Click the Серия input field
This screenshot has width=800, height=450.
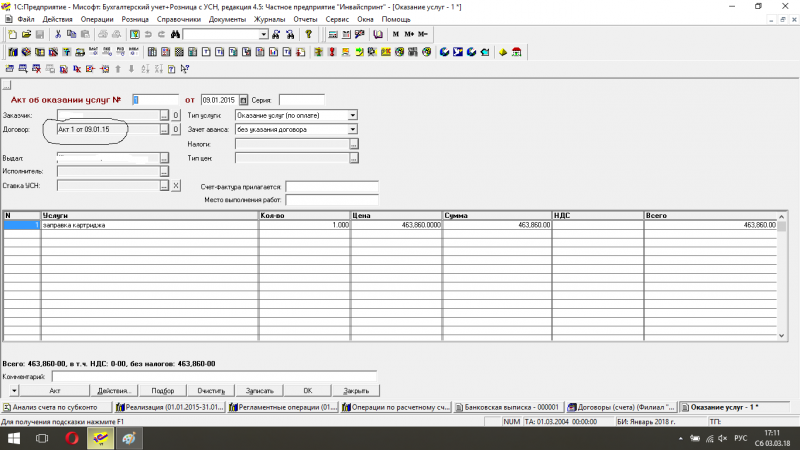[302, 100]
